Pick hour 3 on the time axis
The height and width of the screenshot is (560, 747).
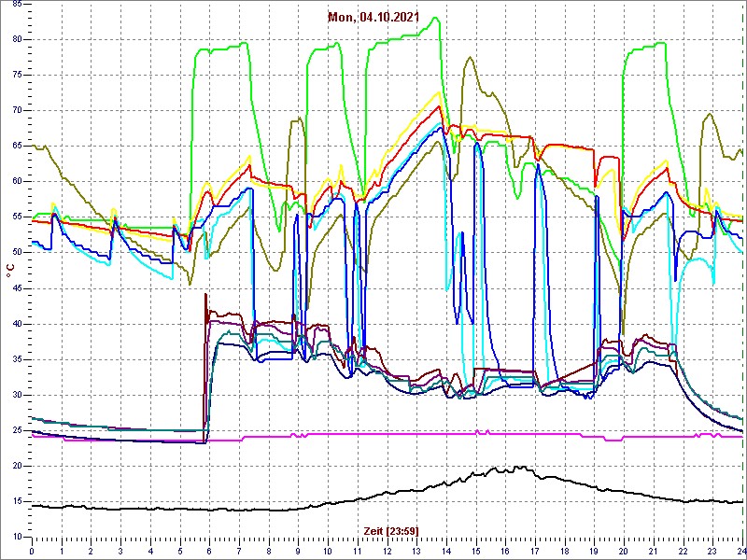(x=120, y=552)
